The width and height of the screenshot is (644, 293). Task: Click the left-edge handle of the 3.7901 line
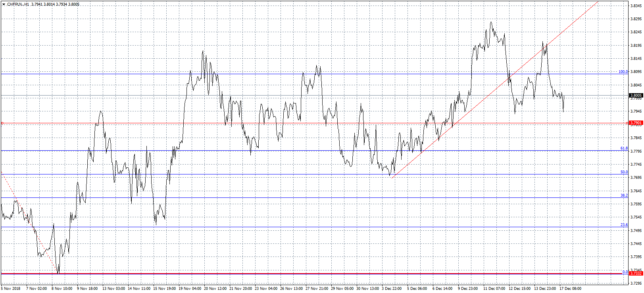[x=2, y=123]
